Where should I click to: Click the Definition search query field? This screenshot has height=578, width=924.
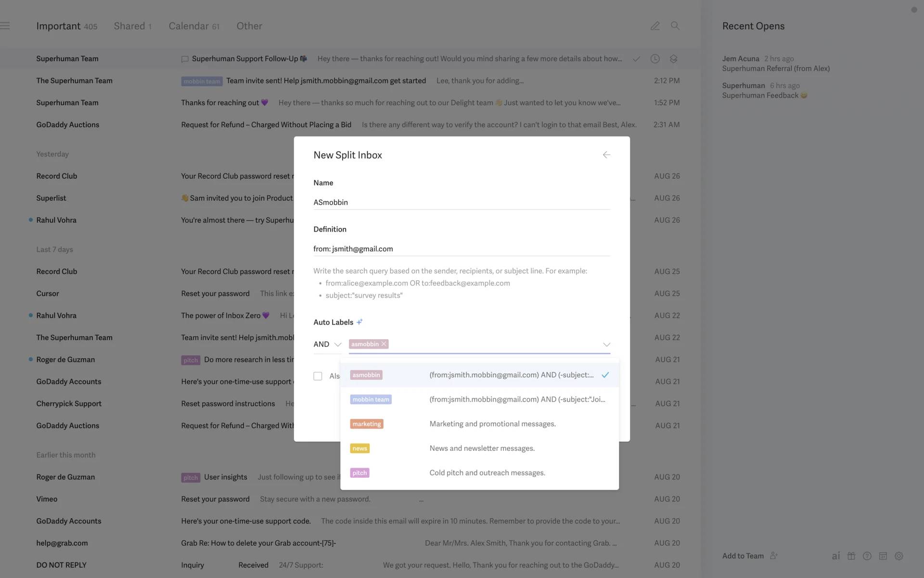point(461,249)
